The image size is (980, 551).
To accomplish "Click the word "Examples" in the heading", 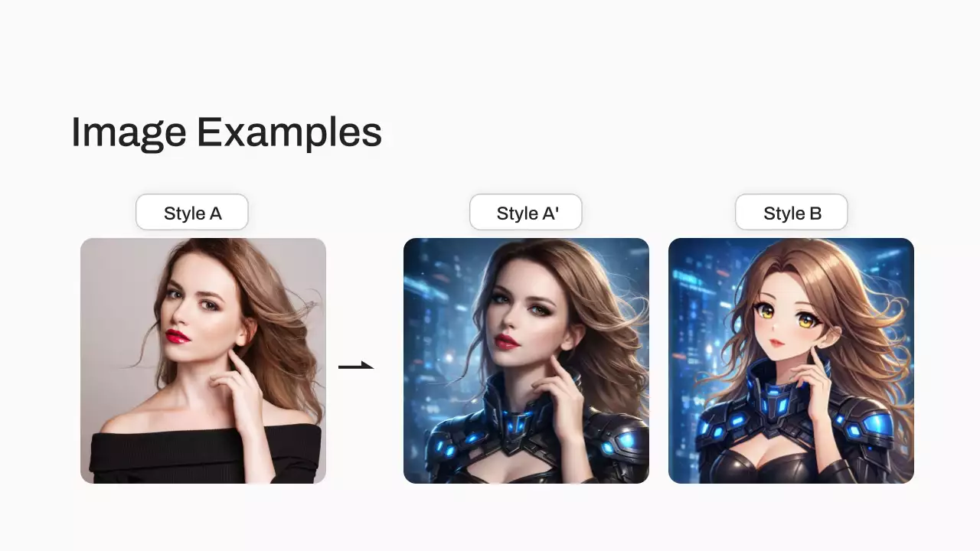I will (x=289, y=133).
